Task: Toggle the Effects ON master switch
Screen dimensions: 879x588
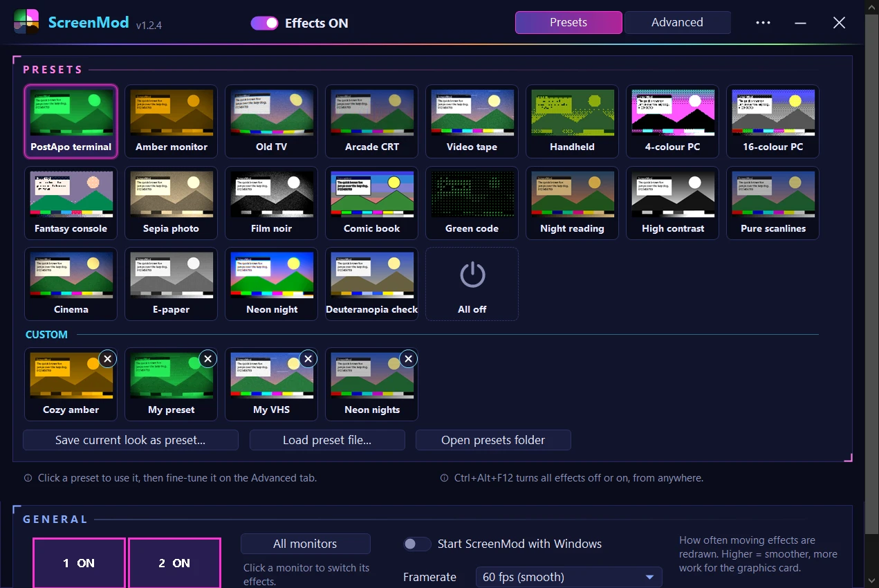Action: coord(264,23)
